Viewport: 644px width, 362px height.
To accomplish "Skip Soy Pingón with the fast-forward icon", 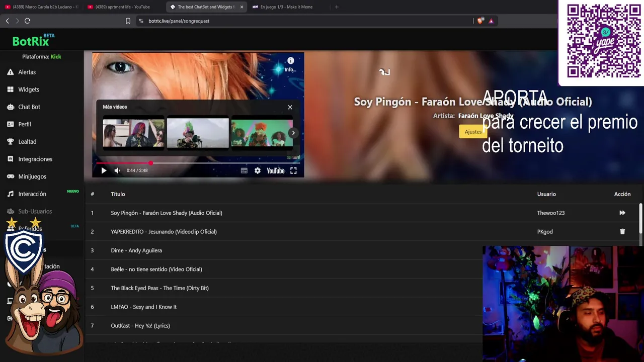I will (622, 213).
